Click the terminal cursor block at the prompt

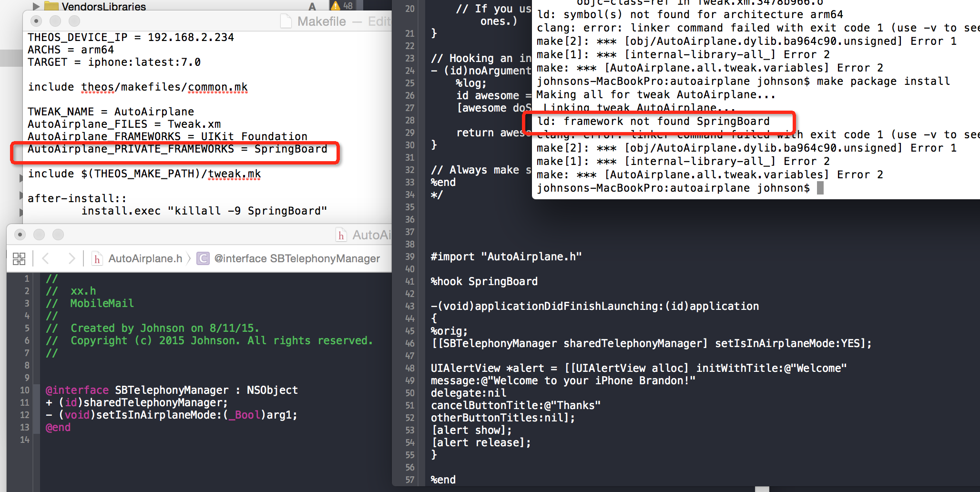820,188
